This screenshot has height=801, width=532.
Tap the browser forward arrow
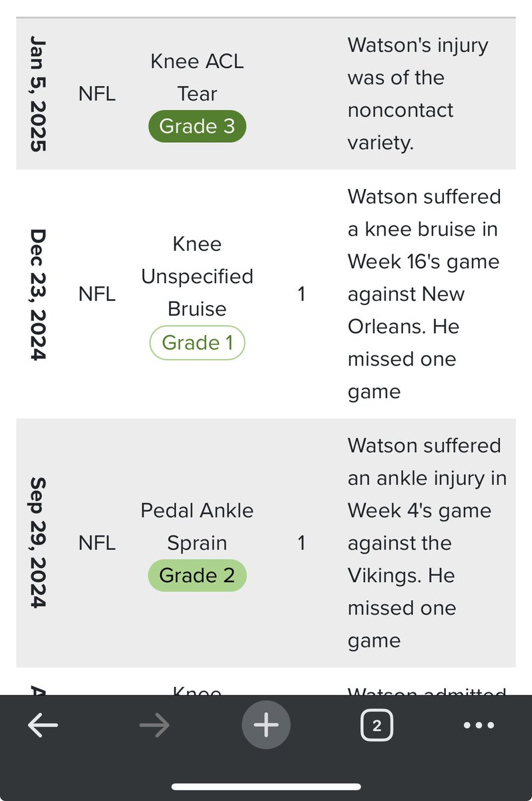tap(154, 725)
